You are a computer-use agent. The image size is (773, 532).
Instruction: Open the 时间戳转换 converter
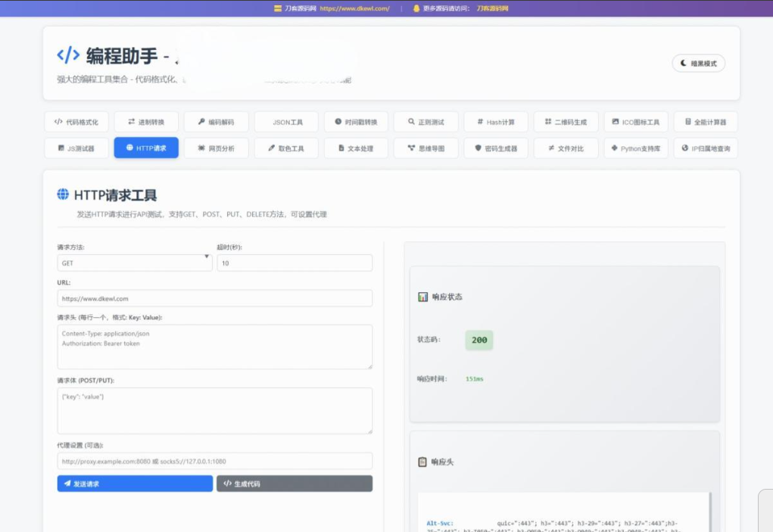(x=355, y=122)
